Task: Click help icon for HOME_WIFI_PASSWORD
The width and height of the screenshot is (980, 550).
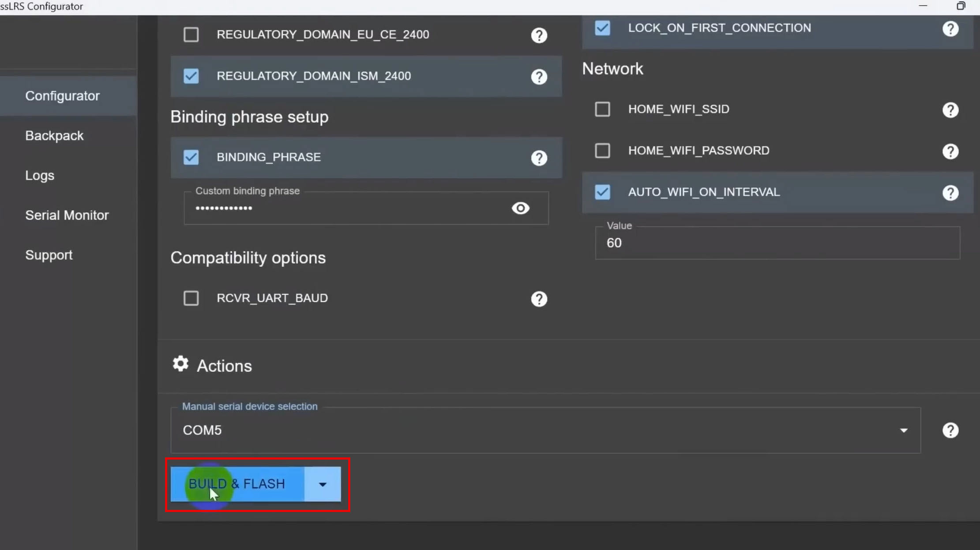Action: [x=950, y=151]
